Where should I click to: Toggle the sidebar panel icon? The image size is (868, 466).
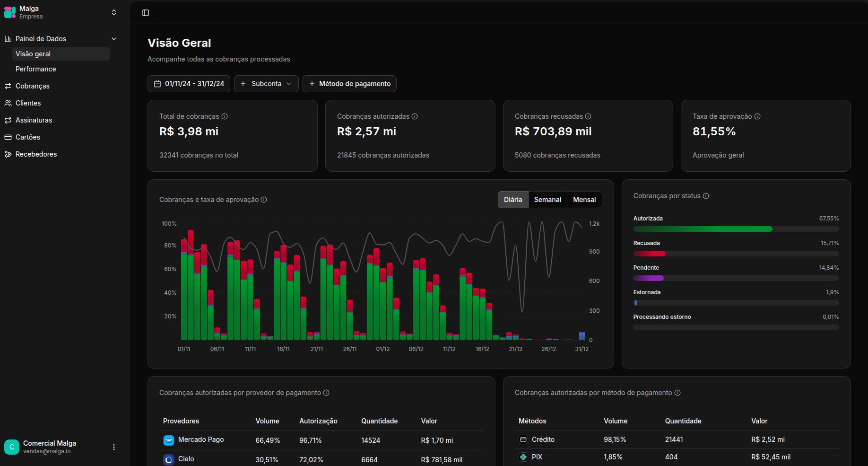[146, 13]
